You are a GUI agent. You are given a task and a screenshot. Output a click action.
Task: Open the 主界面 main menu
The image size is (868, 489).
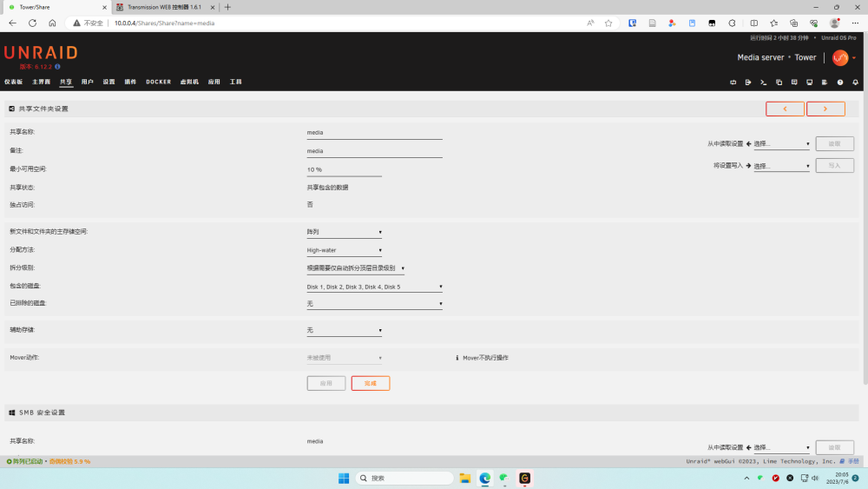(42, 82)
